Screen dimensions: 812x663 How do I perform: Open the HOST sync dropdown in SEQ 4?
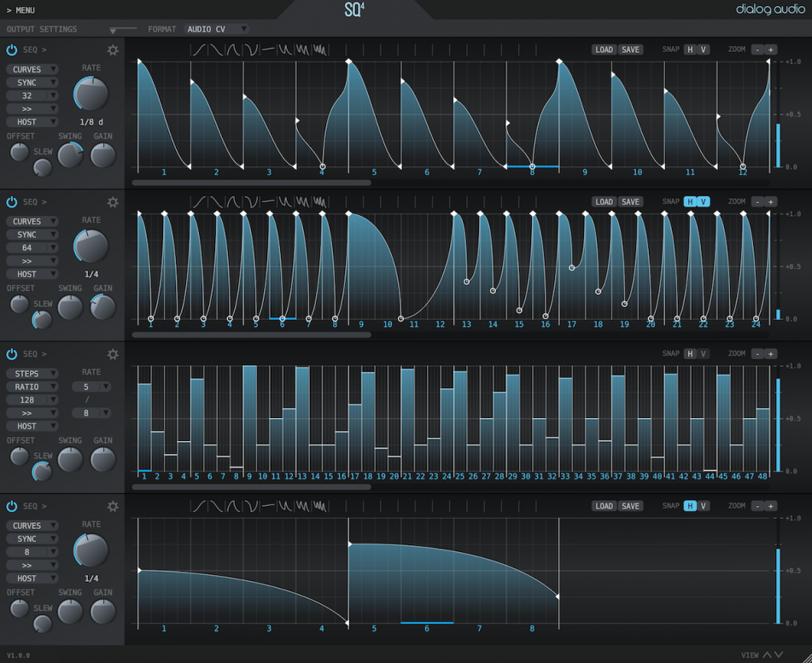tap(32, 578)
